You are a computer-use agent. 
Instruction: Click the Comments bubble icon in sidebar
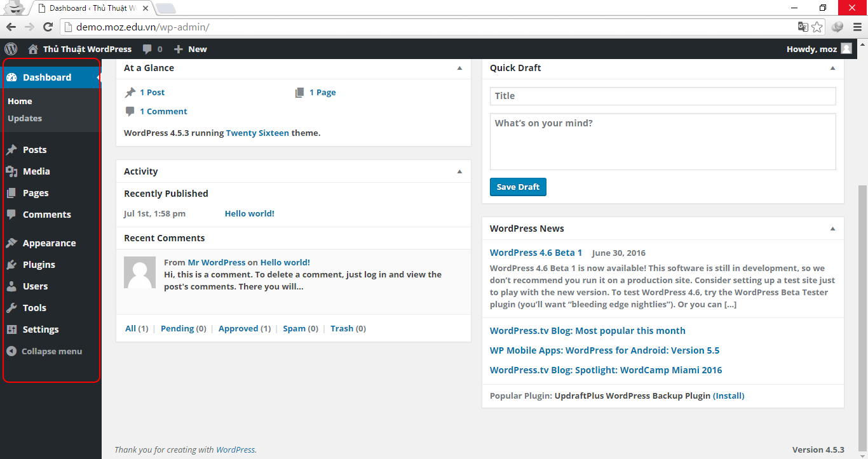click(x=11, y=215)
